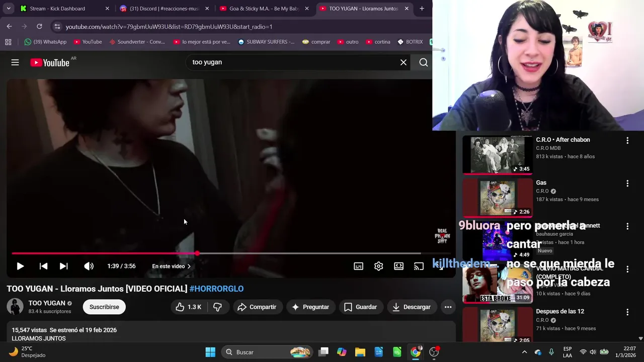Open the Preguntar AI button
The image size is (644, 362).
310,307
